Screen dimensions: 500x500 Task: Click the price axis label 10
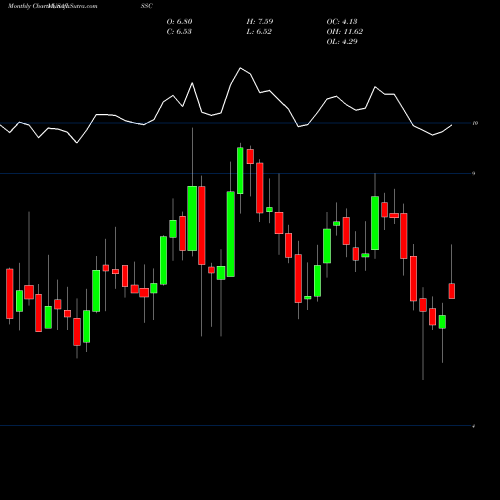pyautogui.click(x=475, y=123)
